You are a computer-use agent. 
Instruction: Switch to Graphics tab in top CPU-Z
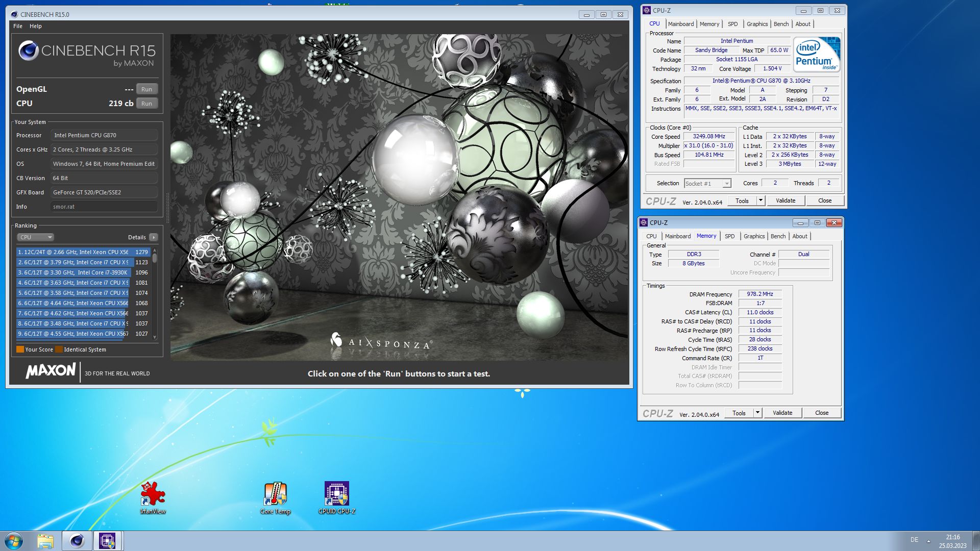coord(757,24)
